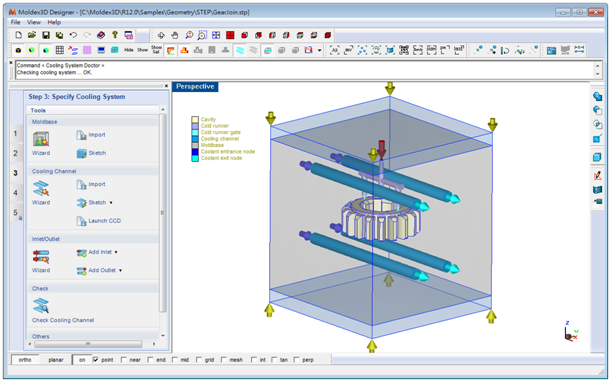Collapse the Tools section arrow

(x=163, y=110)
